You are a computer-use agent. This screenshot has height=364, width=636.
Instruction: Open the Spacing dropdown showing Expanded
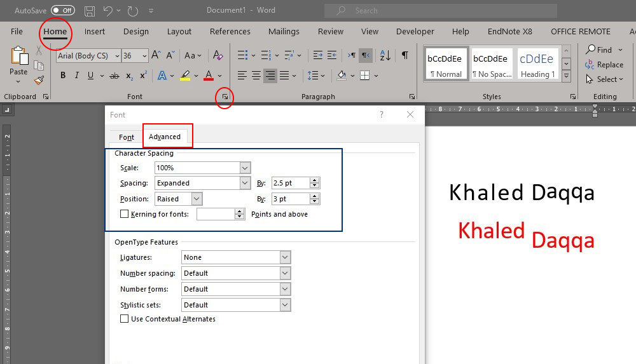[245, 183]
